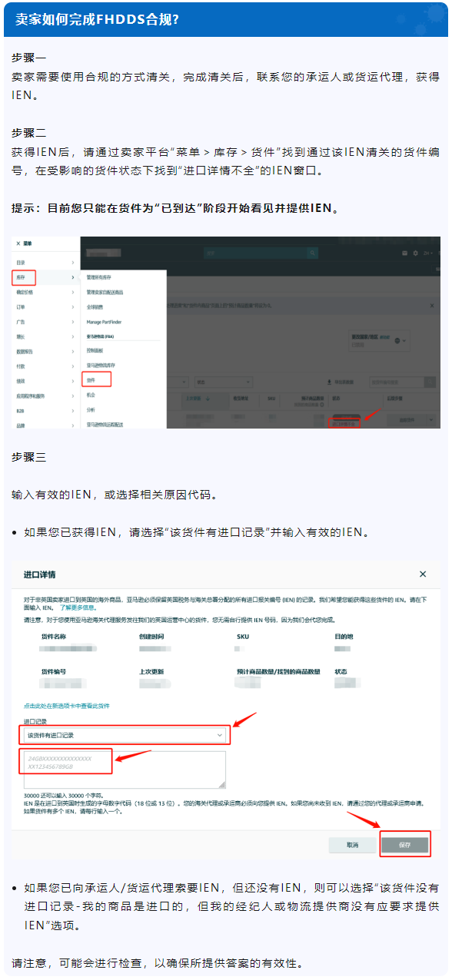The height and width of the screenshot is (980, 452).
Task: Expand the 广告 menu arrow
Action: 73,322
